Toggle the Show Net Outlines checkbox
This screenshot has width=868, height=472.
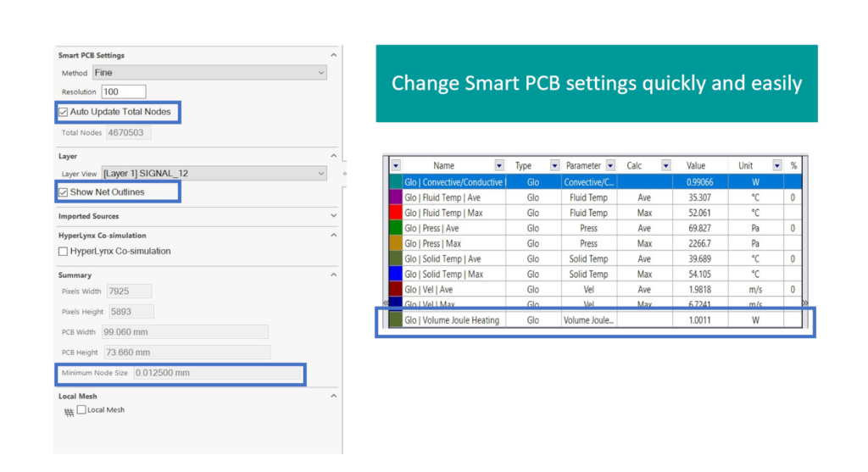point(64,192)
